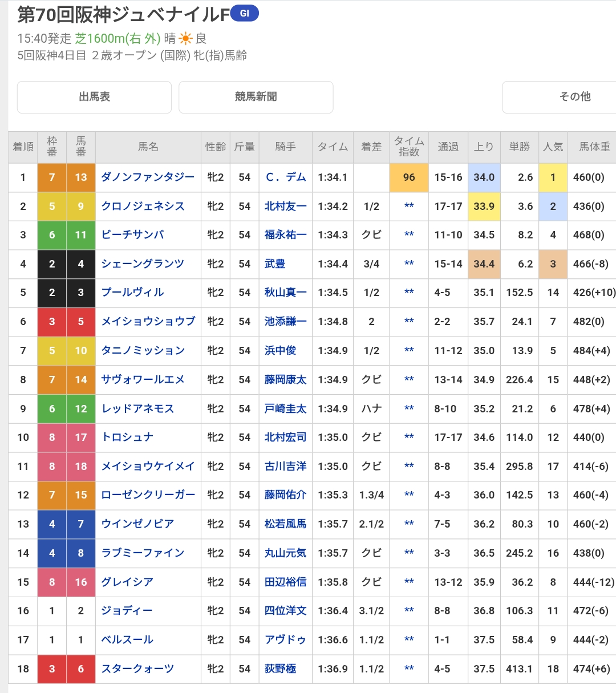
Task: Click the time index value 96
Action: coord(409,177)
